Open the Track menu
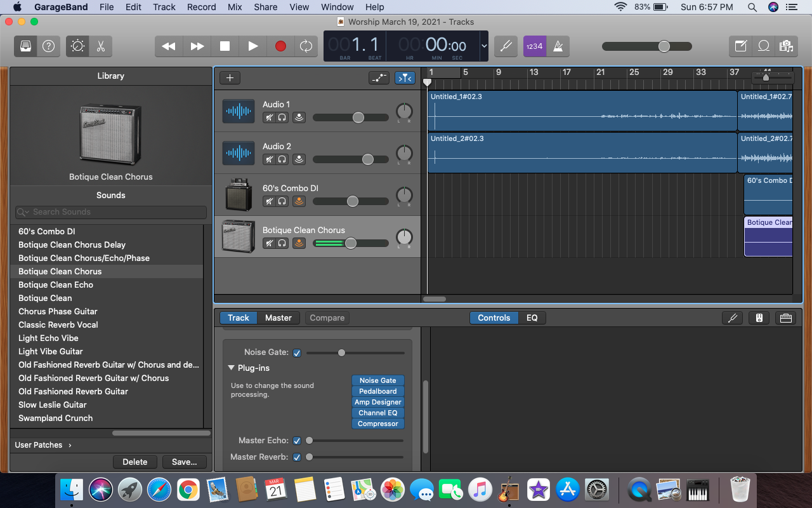Image resolution: width=812 pixels, height=508 pixels. (x=164, y=7)
